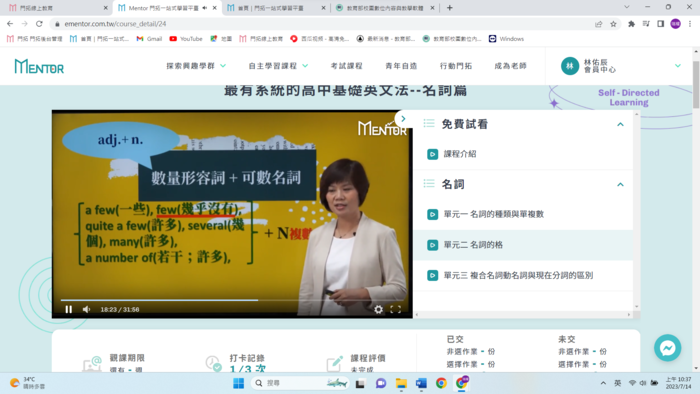
Task: Open the taskbar Chrome icon next to the Word icon
Action: (x=441, y=383)
